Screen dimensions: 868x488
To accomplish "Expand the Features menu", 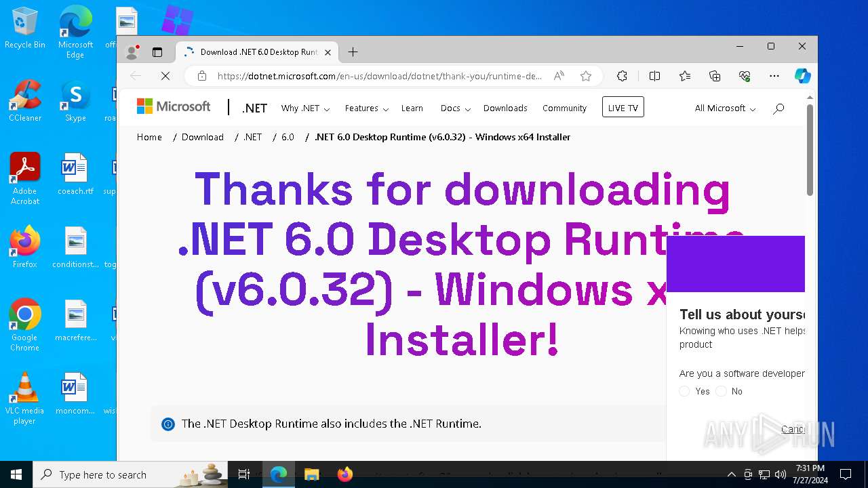I will tap(366, 108).
